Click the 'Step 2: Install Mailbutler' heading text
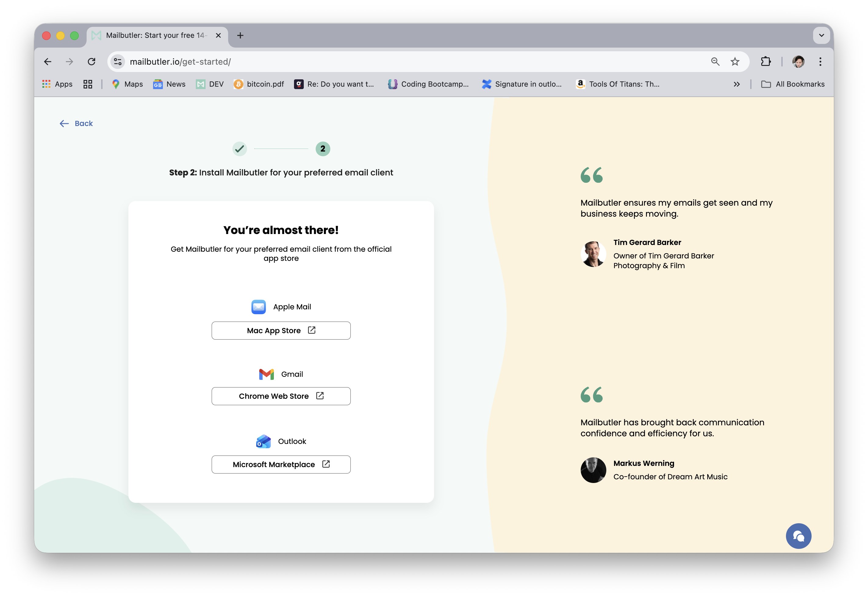Viewport: 868px width, 598px height. coord(281,172)
